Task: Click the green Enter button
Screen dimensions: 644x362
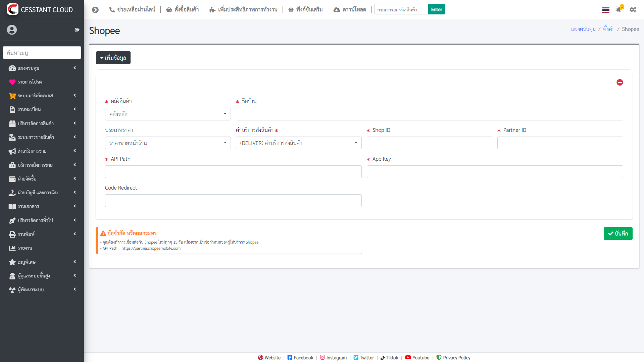Action: coord(436,9)
